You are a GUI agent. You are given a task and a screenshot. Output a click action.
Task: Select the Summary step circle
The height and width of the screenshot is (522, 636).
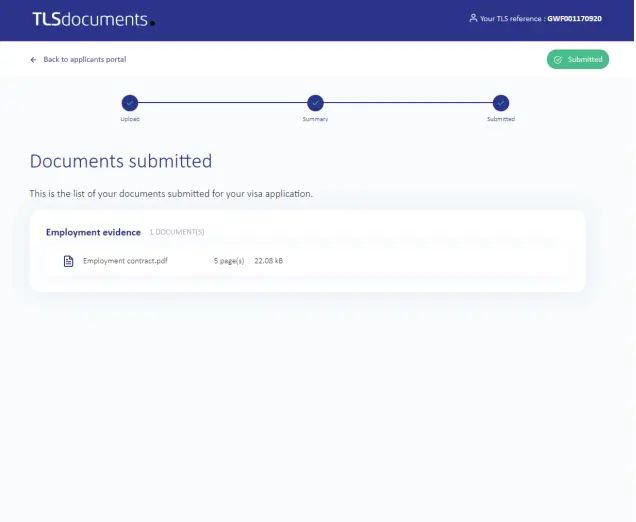[x=315, y=102]
